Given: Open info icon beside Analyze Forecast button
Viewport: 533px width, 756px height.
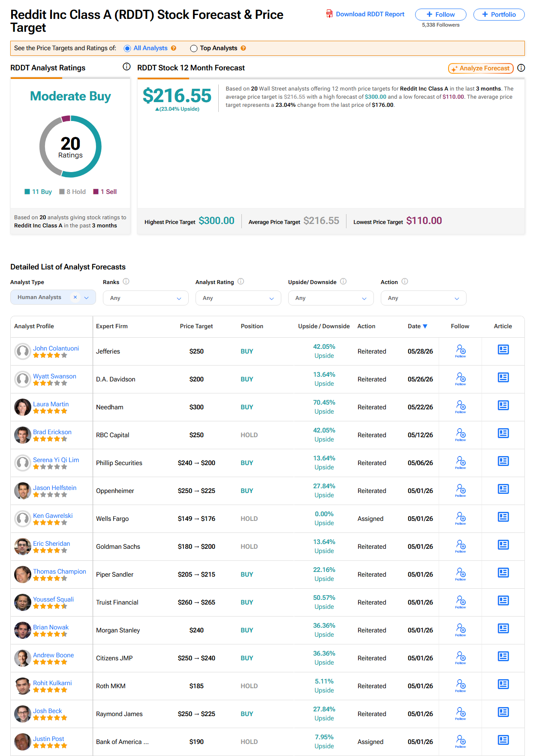Looking at the screenshot, I should tap(521, 68).
